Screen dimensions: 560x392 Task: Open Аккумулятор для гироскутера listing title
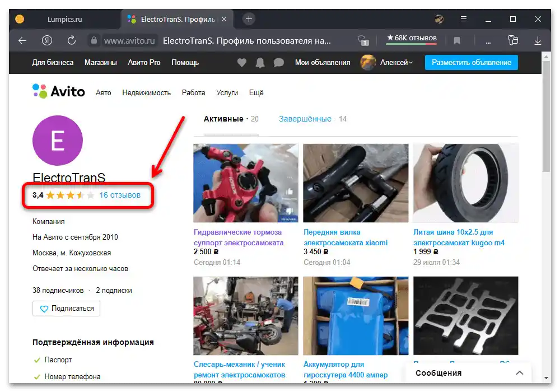click(346, 370)
